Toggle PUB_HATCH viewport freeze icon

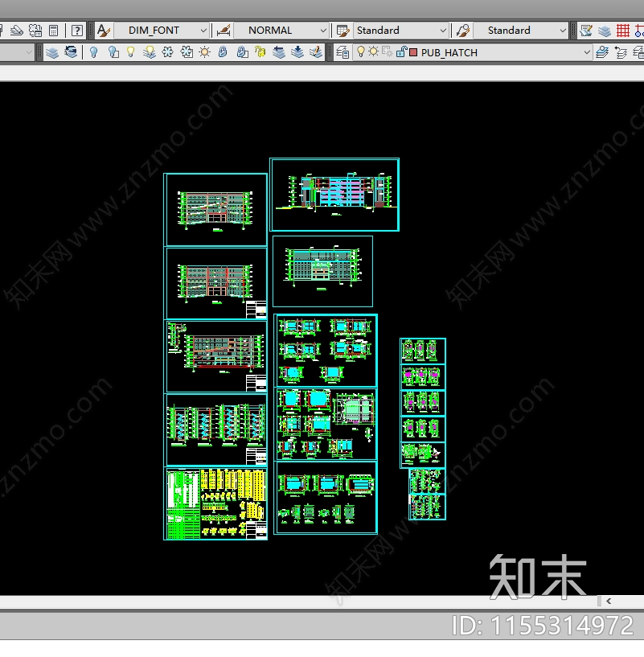tap(388, 52)
